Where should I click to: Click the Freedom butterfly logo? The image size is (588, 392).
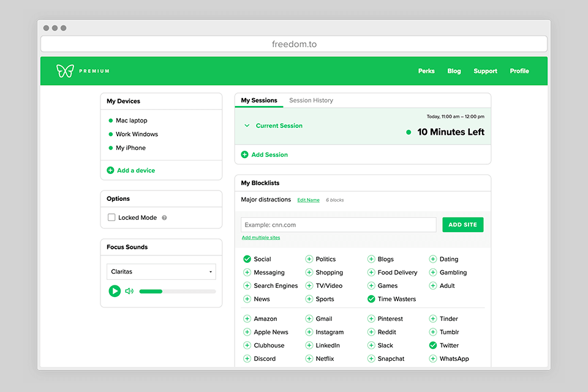tap(65, 71)
